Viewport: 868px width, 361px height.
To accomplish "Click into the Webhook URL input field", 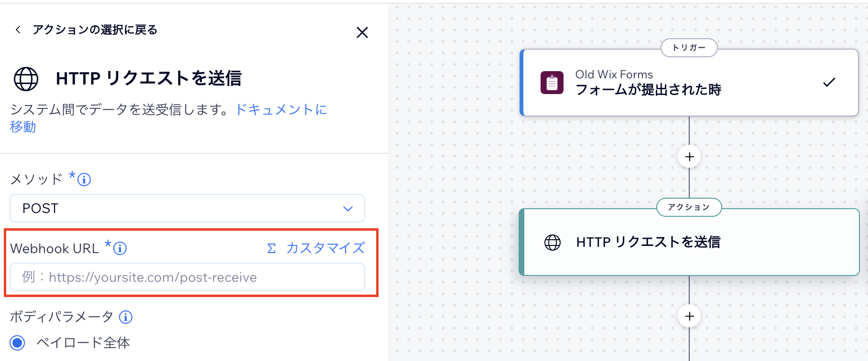I will (x=187, y=277).
